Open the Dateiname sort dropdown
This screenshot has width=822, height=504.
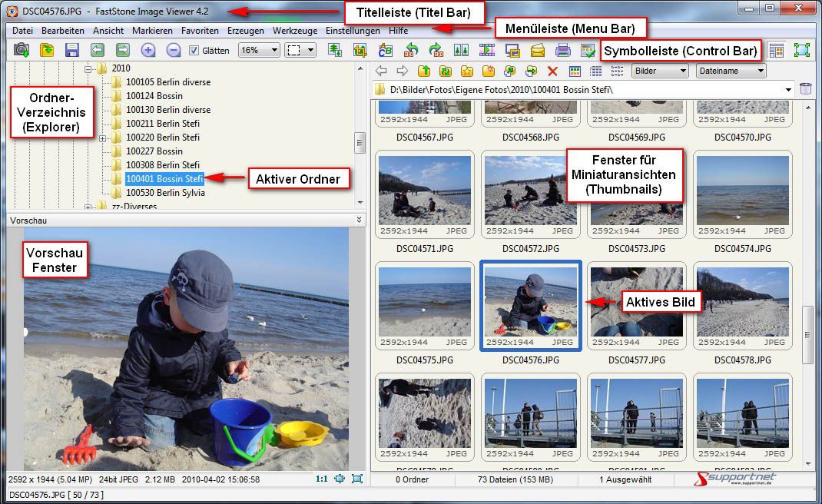pyautogui.click(x=731, y=71)
